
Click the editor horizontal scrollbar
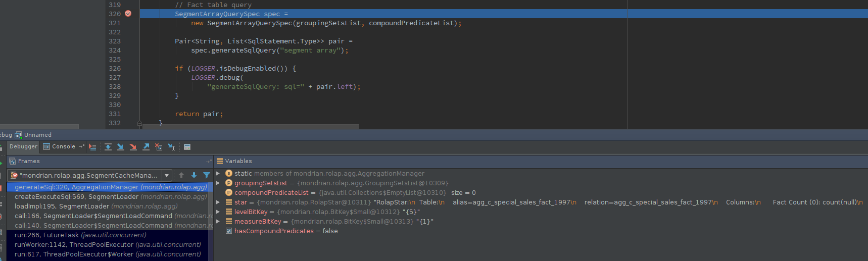[251, 127]
